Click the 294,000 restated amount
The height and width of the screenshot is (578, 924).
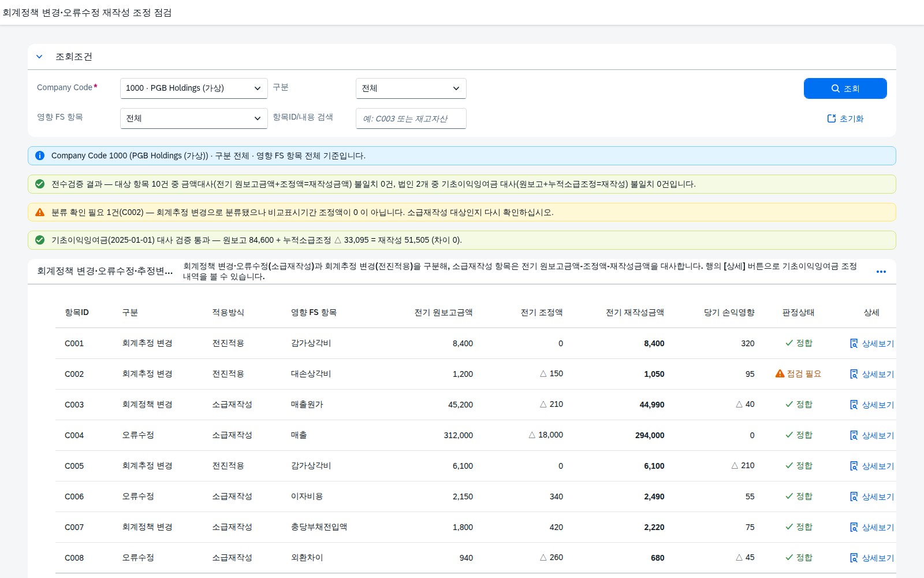pos(650,435)
